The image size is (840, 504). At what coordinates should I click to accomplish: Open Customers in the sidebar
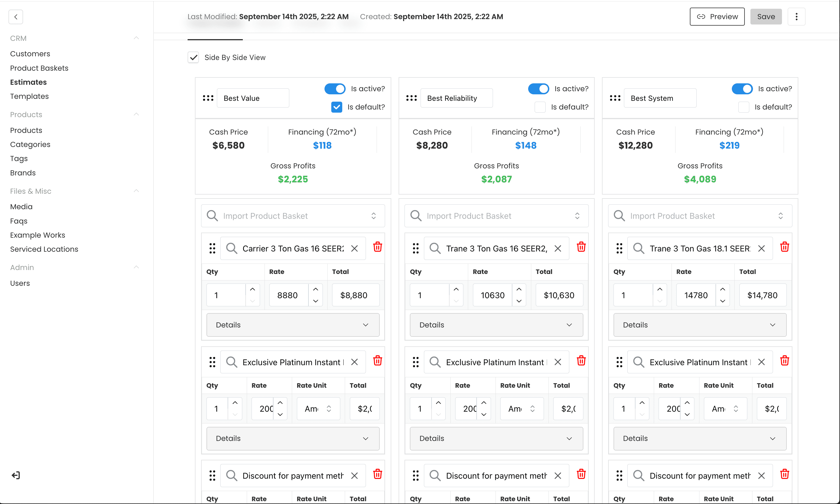30,54
